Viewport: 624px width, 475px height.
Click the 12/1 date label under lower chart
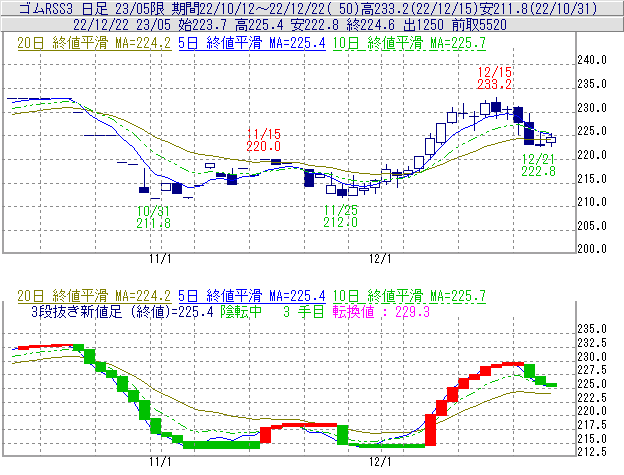pos(380,462)
